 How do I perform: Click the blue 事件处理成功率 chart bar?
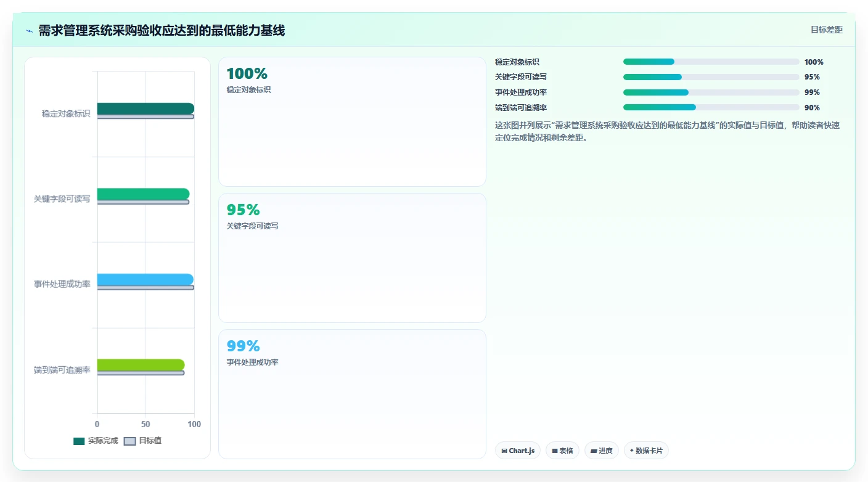145,279
